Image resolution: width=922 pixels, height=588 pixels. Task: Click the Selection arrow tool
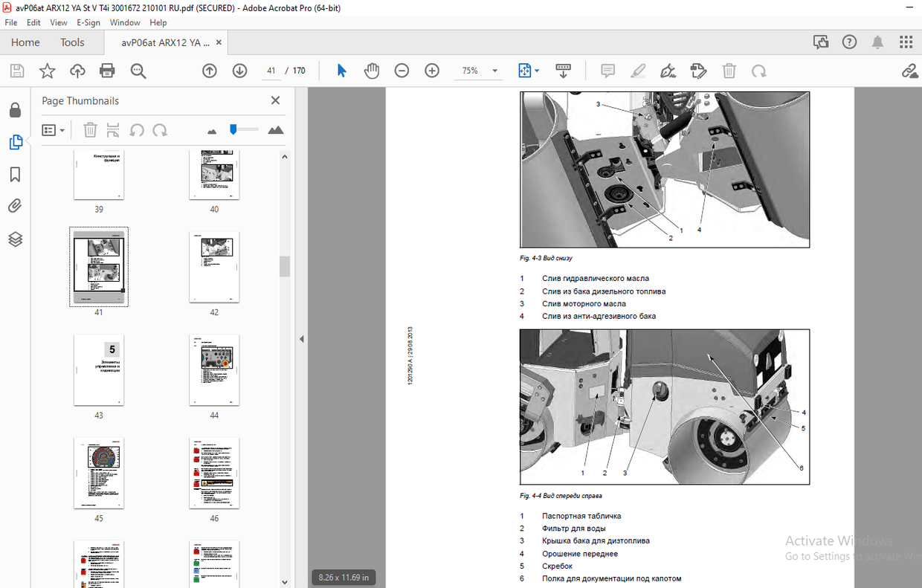coord(341,71)
